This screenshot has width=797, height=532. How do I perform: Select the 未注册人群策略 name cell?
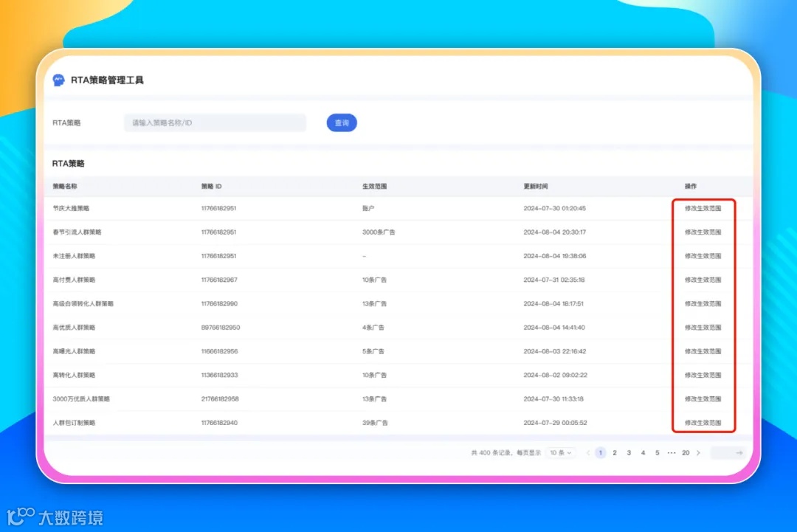(74, 256)
